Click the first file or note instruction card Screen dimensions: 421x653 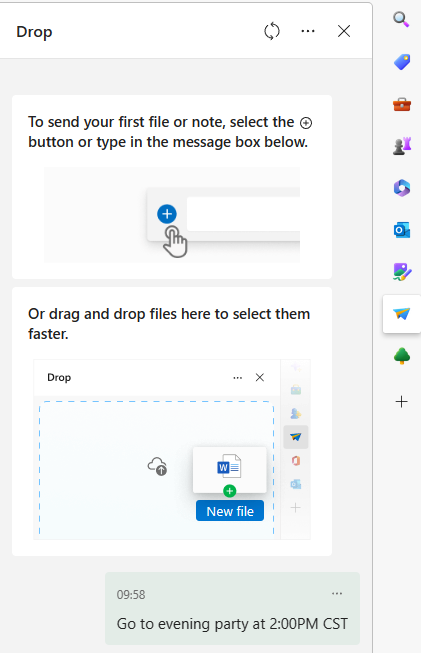point(172,187)
